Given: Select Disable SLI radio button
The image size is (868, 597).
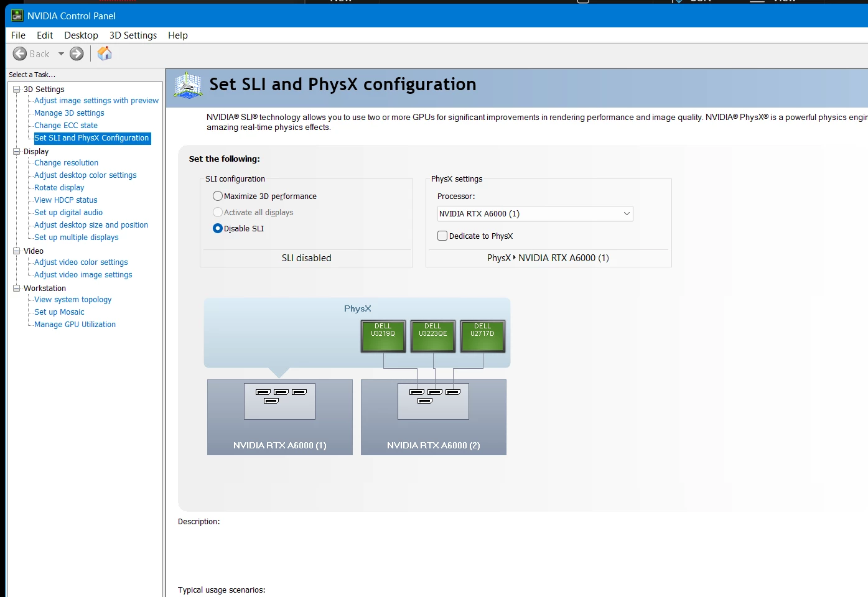Looking at the screenshot, I should [x=218, y=228].
